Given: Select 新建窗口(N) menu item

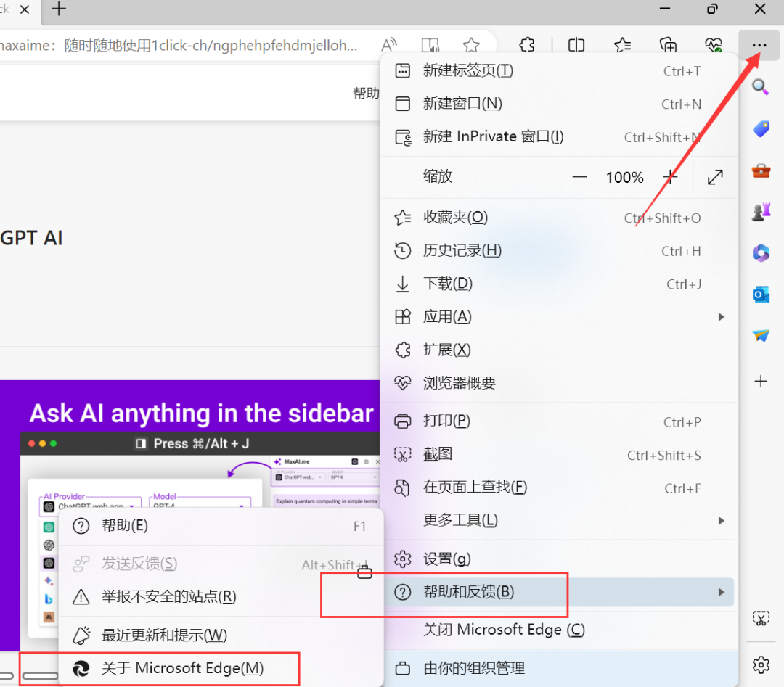Looking at the screenshot, I should pos(559,104).
